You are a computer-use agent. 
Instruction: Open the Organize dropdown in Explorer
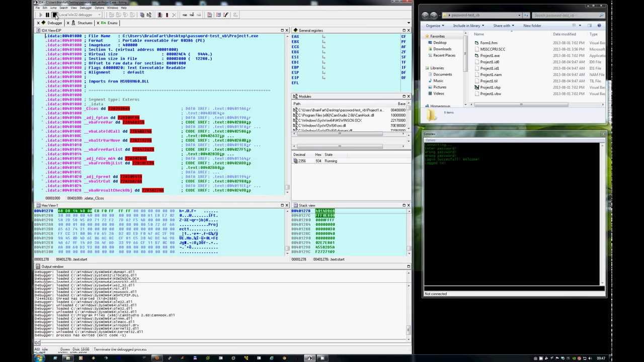[x=435, y=26]
